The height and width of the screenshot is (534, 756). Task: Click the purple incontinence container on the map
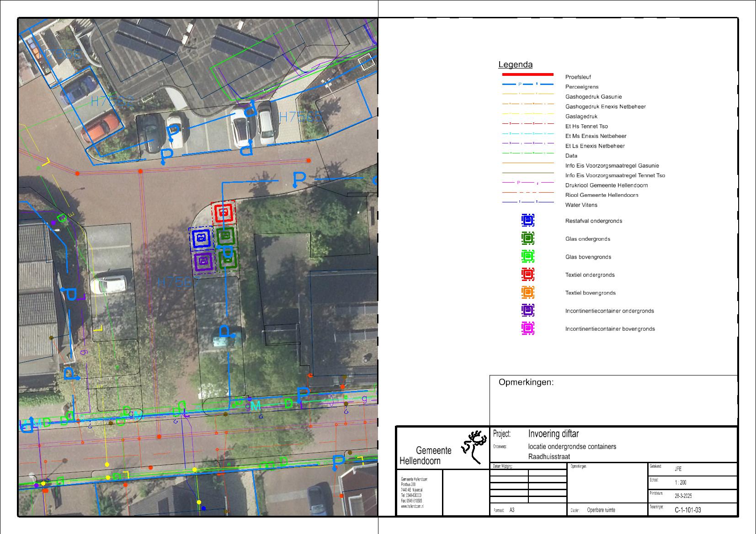(x=203, y=262)
